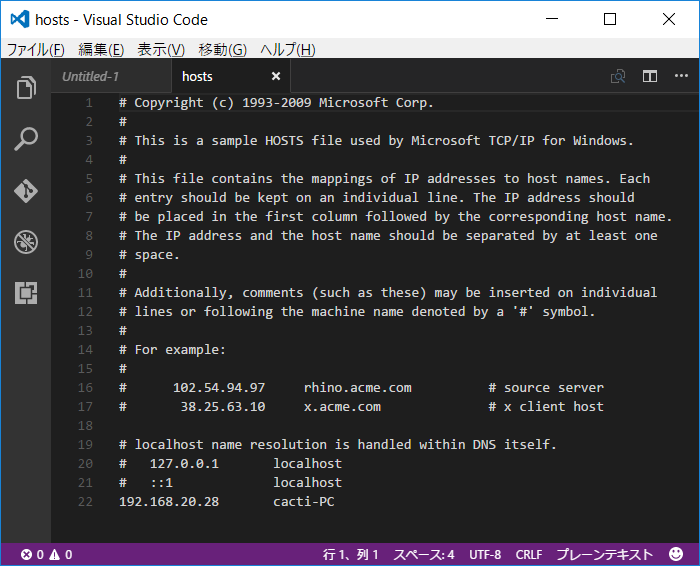The height and width of the screenshot is (566, 700).
Task: Click on 127.0.0.1 in line 20
Action: pyautogui.click(x=184, y=464)
